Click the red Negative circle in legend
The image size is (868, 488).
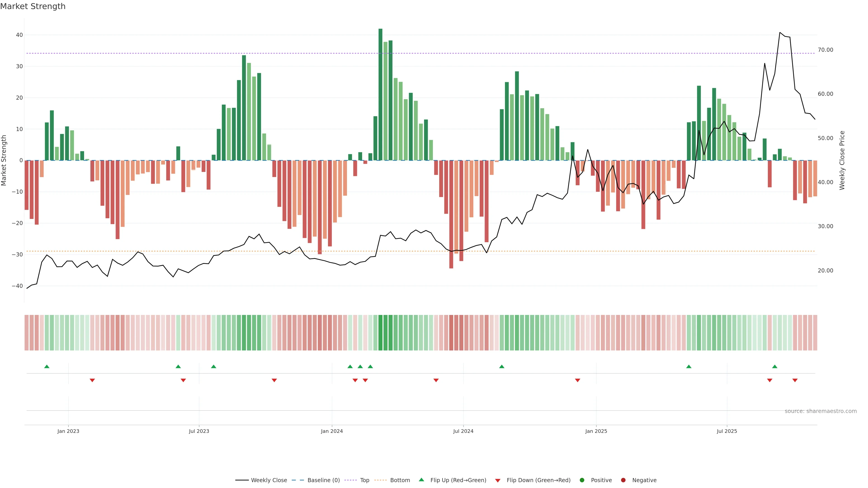point(623,480)
